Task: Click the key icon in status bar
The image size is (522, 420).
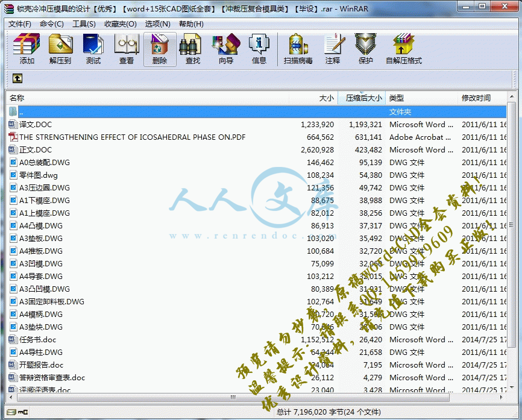Action: pos(23,412)
